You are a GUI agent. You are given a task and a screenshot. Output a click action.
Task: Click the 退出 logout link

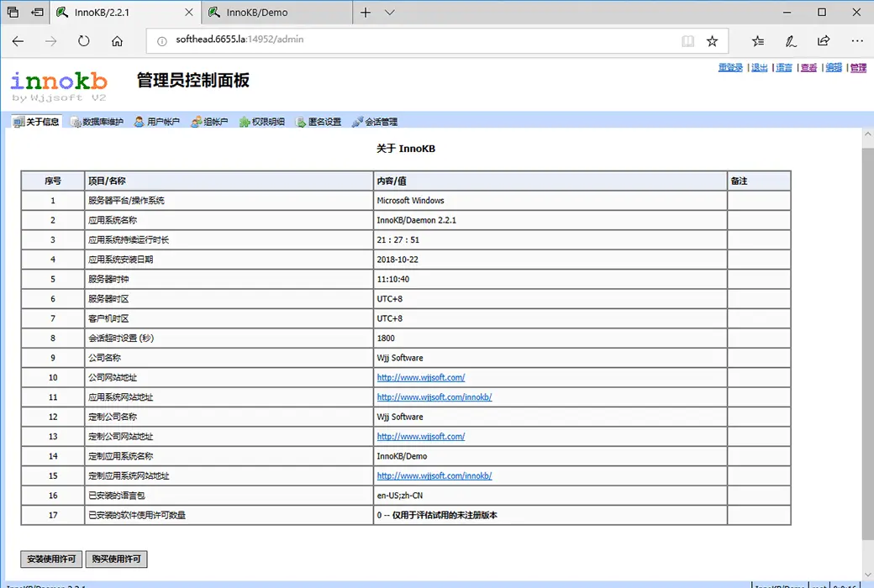[x=759, y=67]
